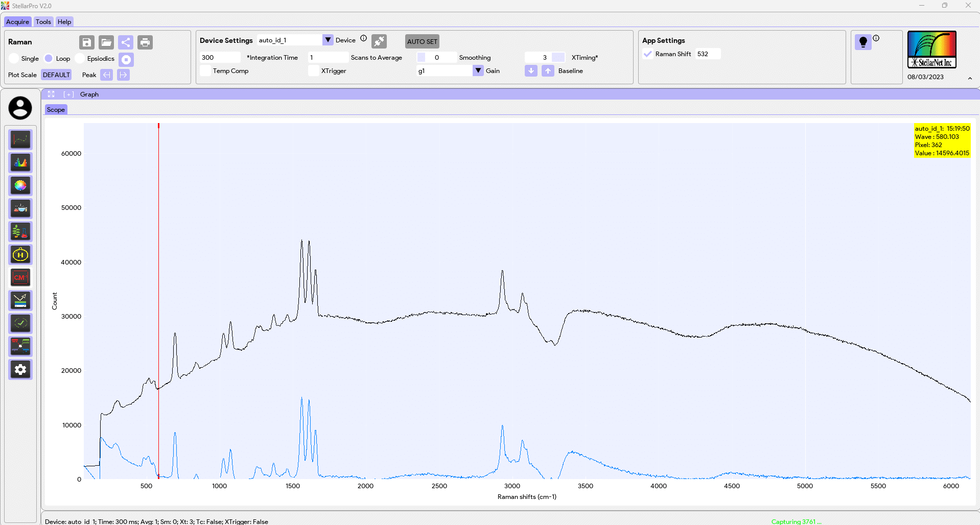Click the share icon in Raman panel
This screenshot has width=980, height=525.
click(126, 42)
